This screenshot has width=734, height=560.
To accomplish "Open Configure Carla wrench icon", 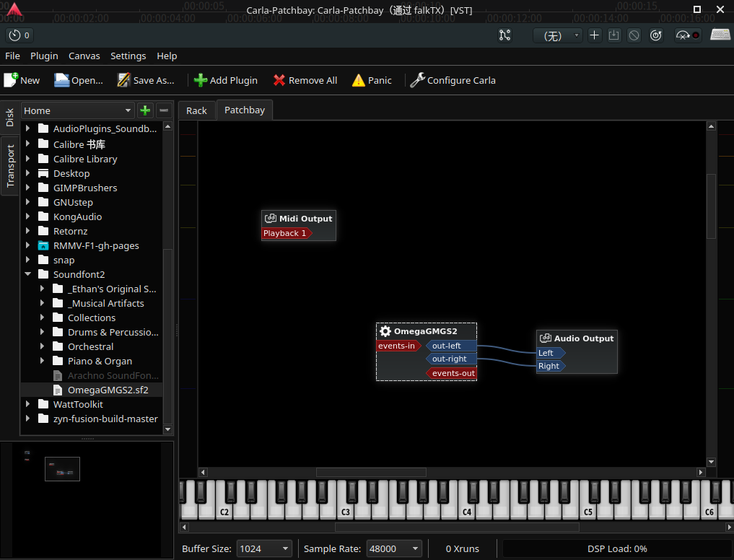I will pos(417,80).
